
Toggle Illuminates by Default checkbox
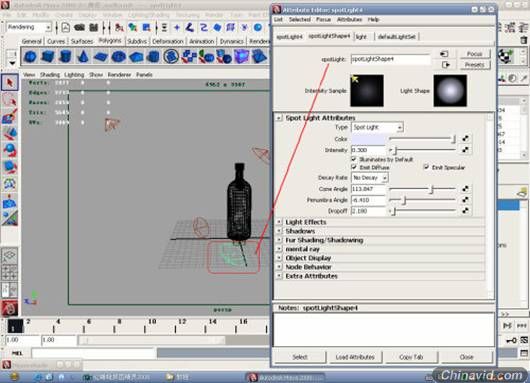tap(354, 159)
